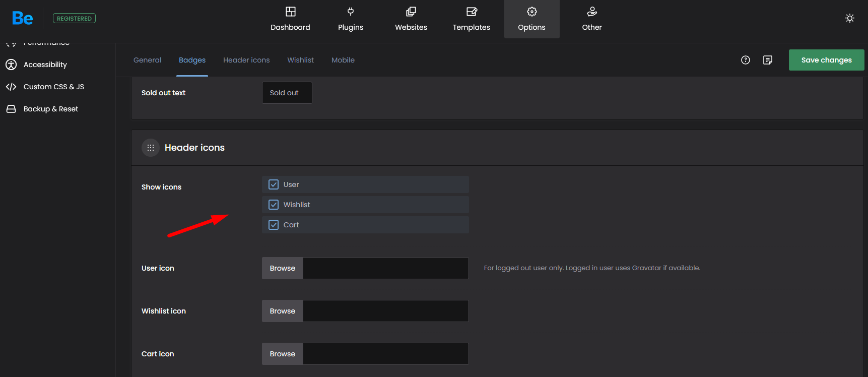Switch to the Header icons tab
This screenshot has height=377, width=868.
tap(246, 60)
